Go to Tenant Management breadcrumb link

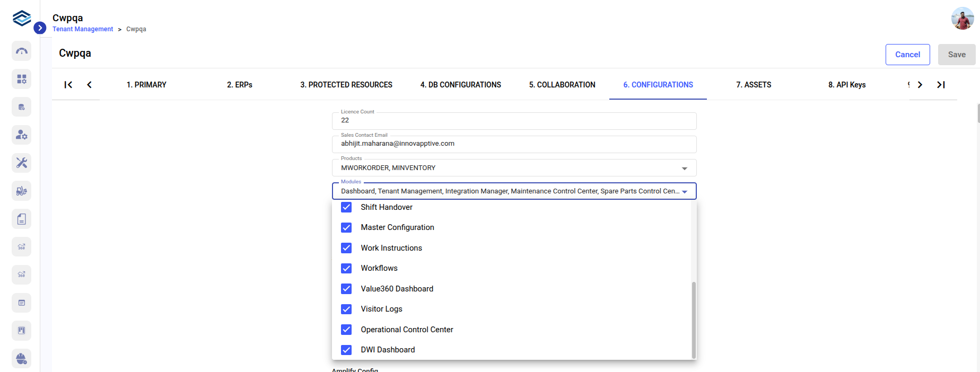83,29
